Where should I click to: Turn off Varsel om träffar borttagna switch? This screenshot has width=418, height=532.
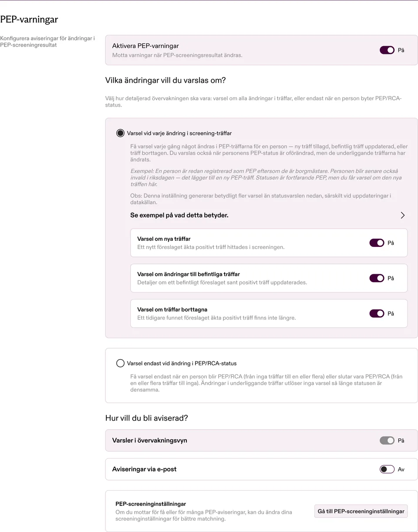pos(377,313)
